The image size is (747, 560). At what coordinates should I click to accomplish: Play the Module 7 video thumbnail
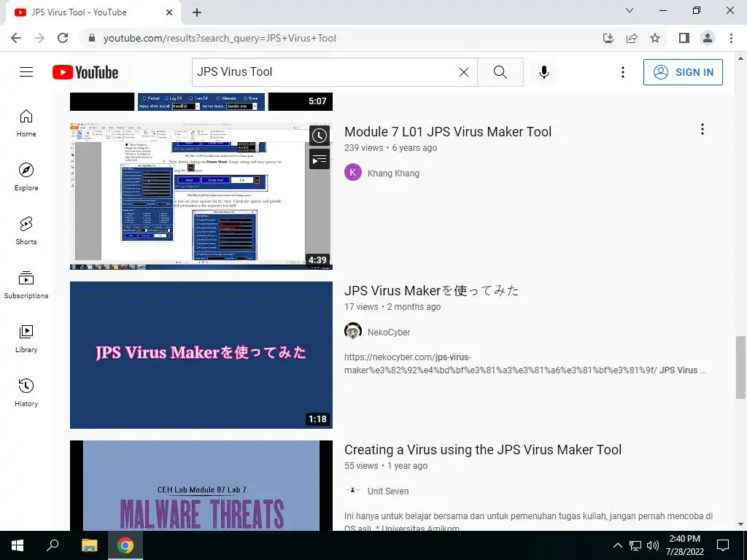click(201, 196)
